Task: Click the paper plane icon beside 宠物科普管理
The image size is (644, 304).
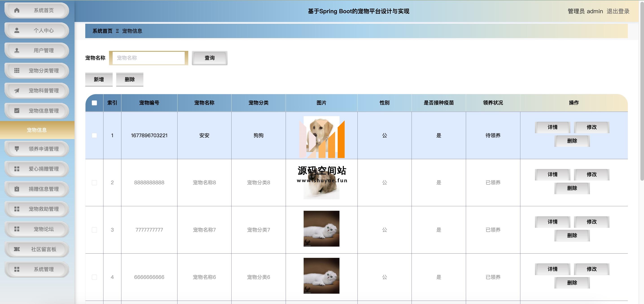Action: [x=17, y=90]
